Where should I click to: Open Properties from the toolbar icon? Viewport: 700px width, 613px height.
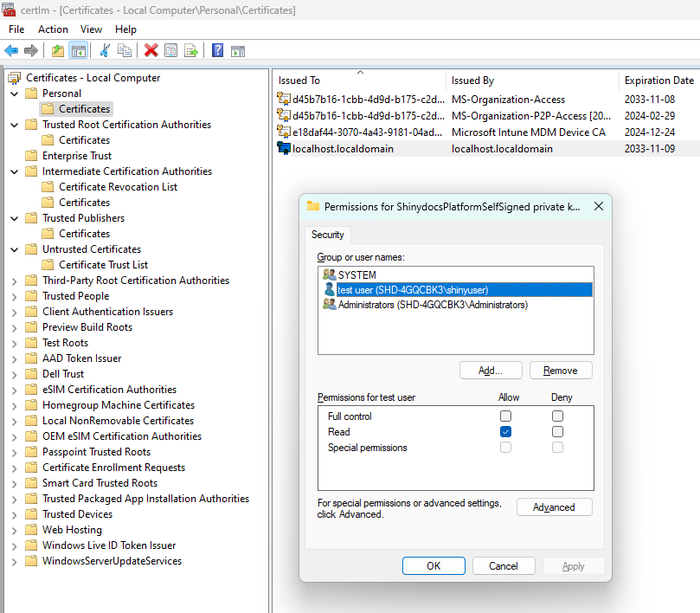[x=170, y=50]
